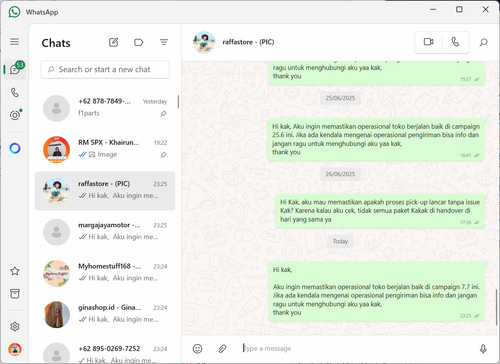The height and width of the screenshot is (364, 500).
Task: Open the hamburger navigation menu
Action: [x=14, y=42]
